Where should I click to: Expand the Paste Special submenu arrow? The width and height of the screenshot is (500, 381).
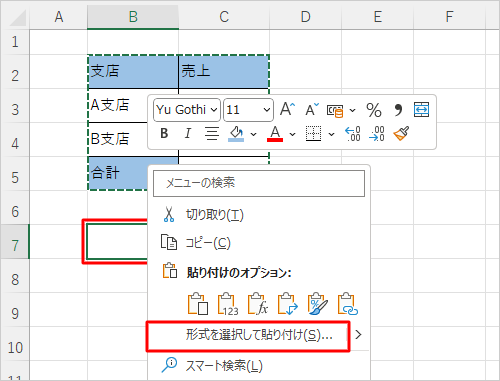coord(358,335)
